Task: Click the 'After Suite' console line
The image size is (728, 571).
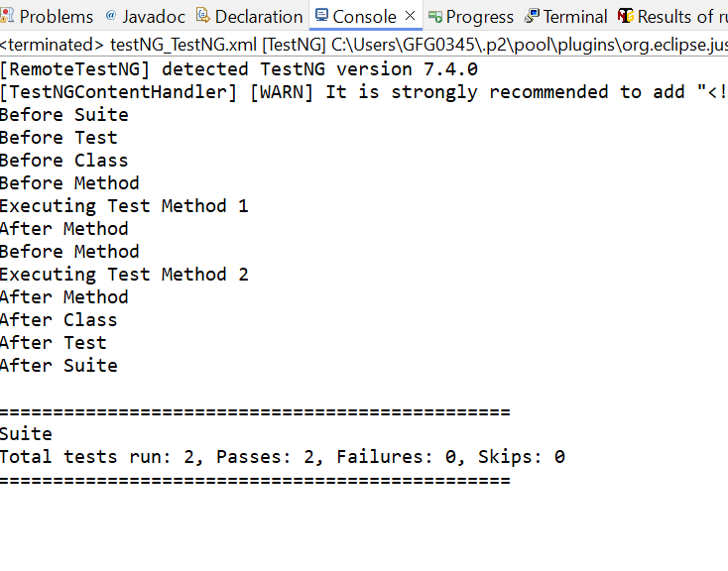Action: tap(59, 366)
